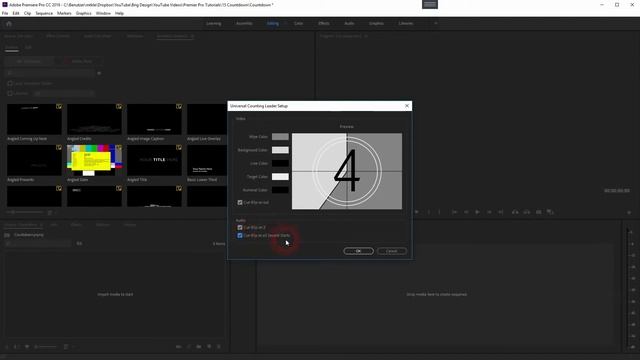Click the Clear trash icon in Project panel
Screen dimensions: 640x360
coord(219,347)
